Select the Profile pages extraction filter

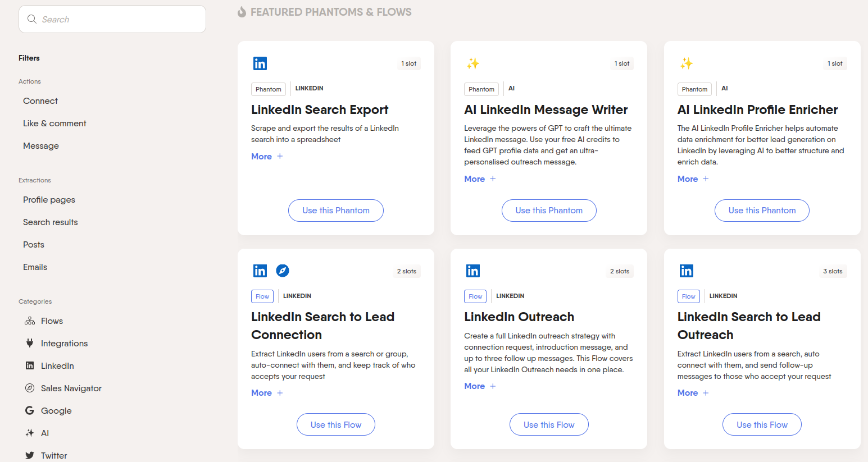tap(49, 200)
